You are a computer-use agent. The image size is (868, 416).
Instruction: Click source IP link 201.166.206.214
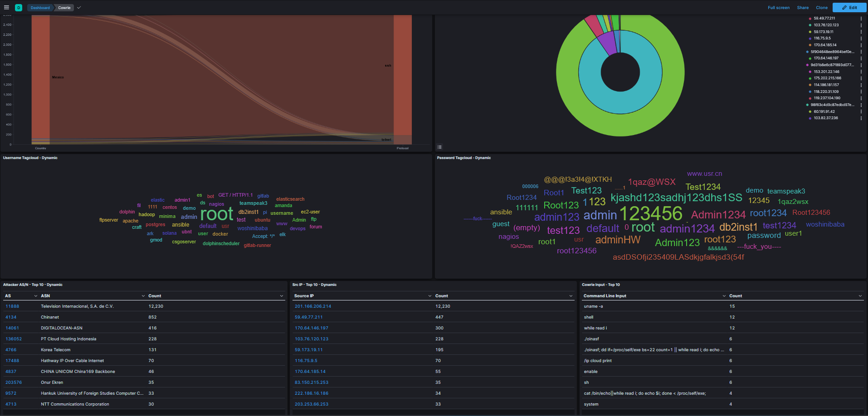pyautogui.click(x=313, y=306)
